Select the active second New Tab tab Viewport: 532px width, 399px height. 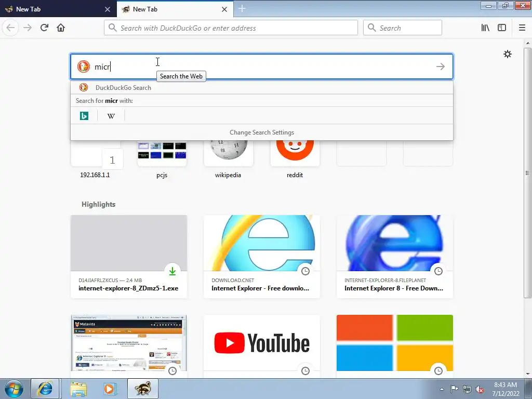click(x=175, y=9)
